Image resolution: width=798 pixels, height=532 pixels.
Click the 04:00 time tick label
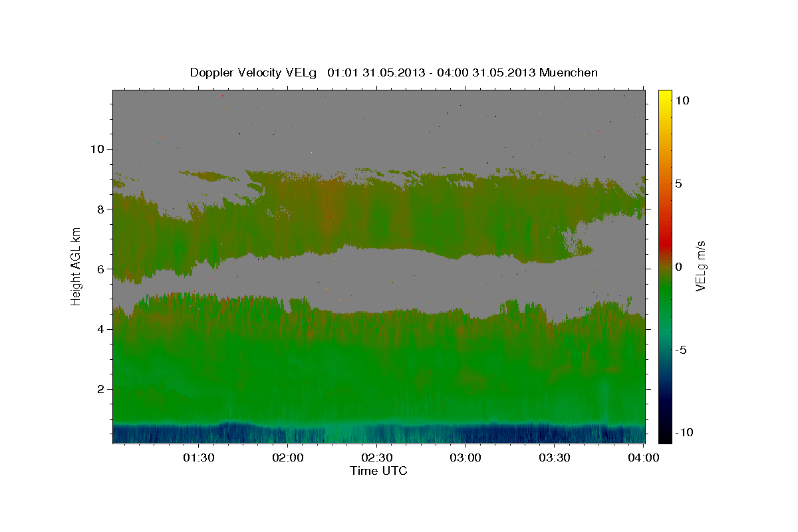click(x=643, y=458)
